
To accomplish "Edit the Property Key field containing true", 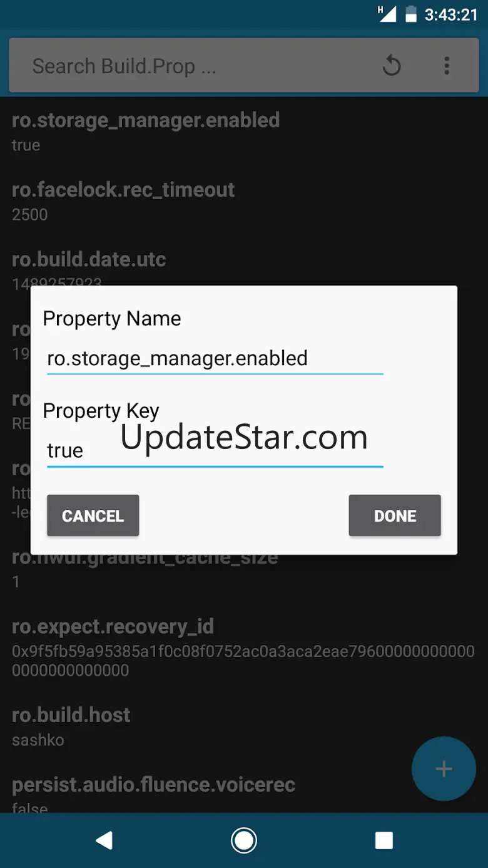I will [215, 451].
